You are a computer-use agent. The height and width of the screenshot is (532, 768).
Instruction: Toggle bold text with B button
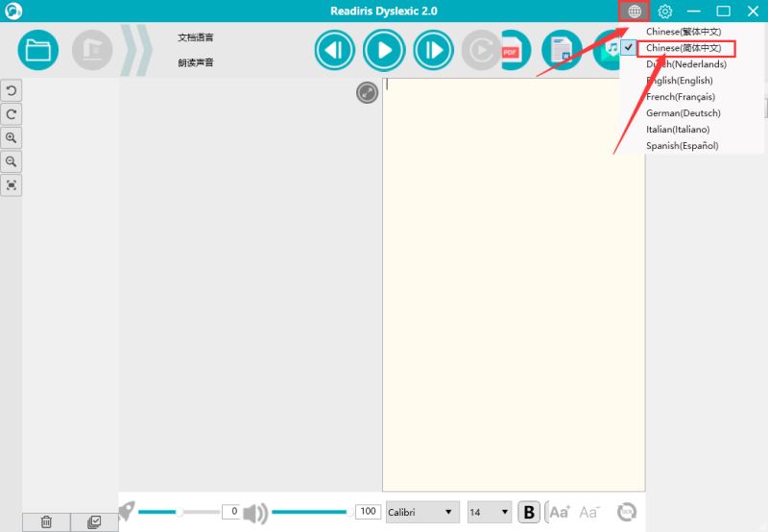tap(529, 512)
